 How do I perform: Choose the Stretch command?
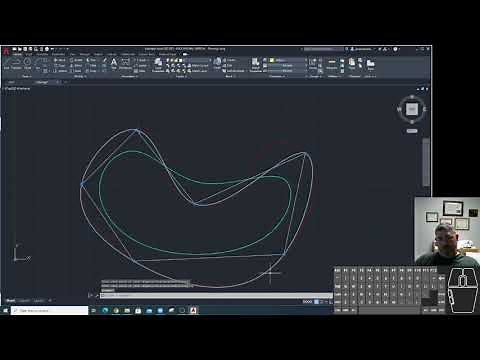click(60, 71)
